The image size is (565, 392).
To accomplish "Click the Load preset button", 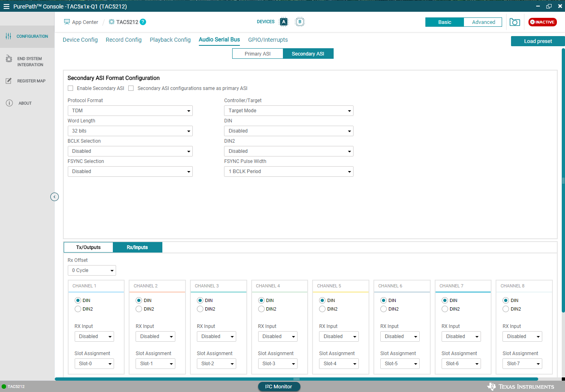I will pos(537,41).
